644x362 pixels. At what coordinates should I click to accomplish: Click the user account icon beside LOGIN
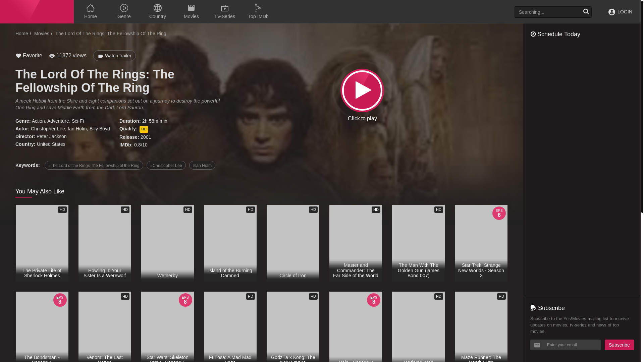pyautogui.click(x=612, y=12)
